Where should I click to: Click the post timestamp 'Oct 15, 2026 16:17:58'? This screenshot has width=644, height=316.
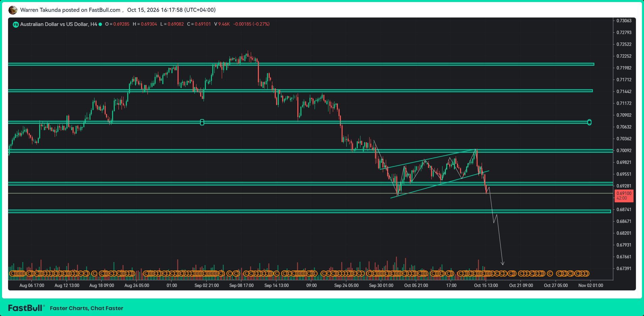click(155, 10)
